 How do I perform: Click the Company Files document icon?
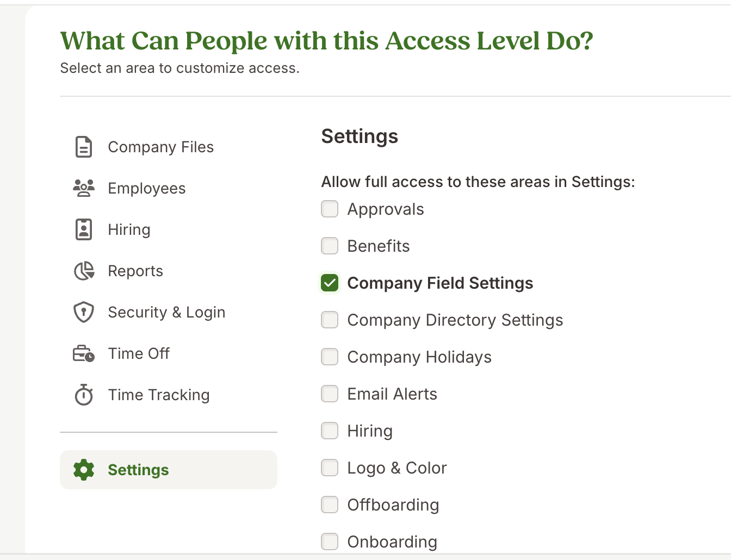[x=84, y=146]
